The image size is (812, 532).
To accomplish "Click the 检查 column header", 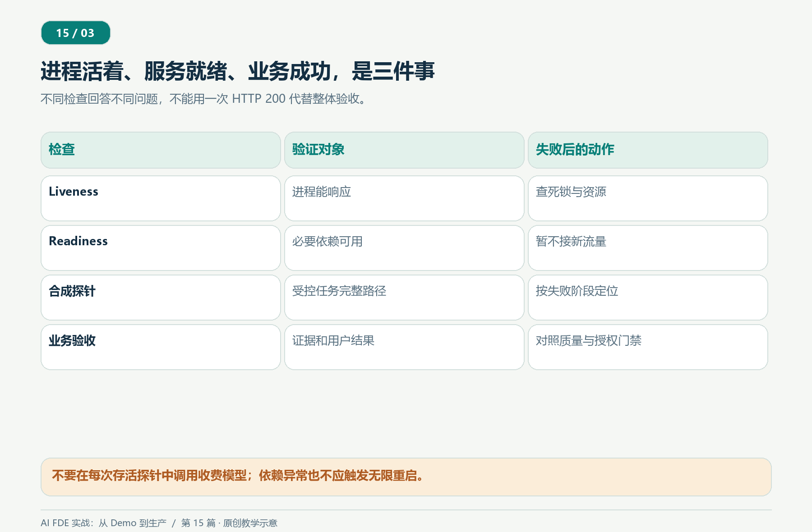I will (x=161, y=150).
